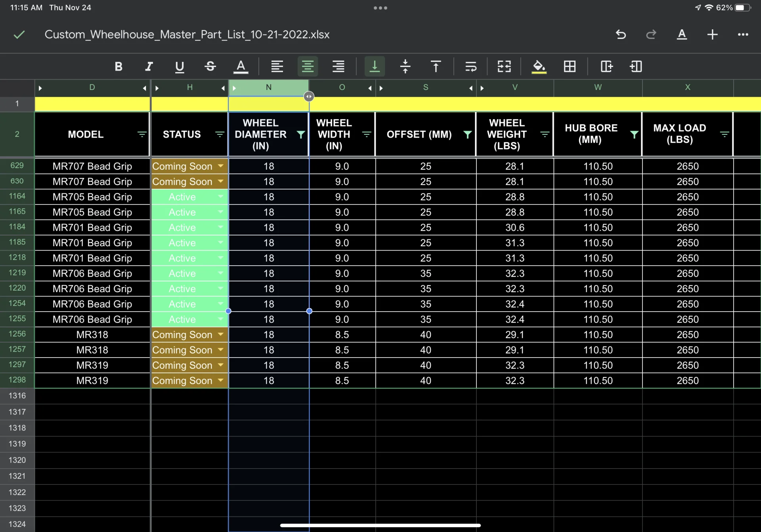Toggle strikethrough formatting

pyautogui.click(x=210, y=66)
